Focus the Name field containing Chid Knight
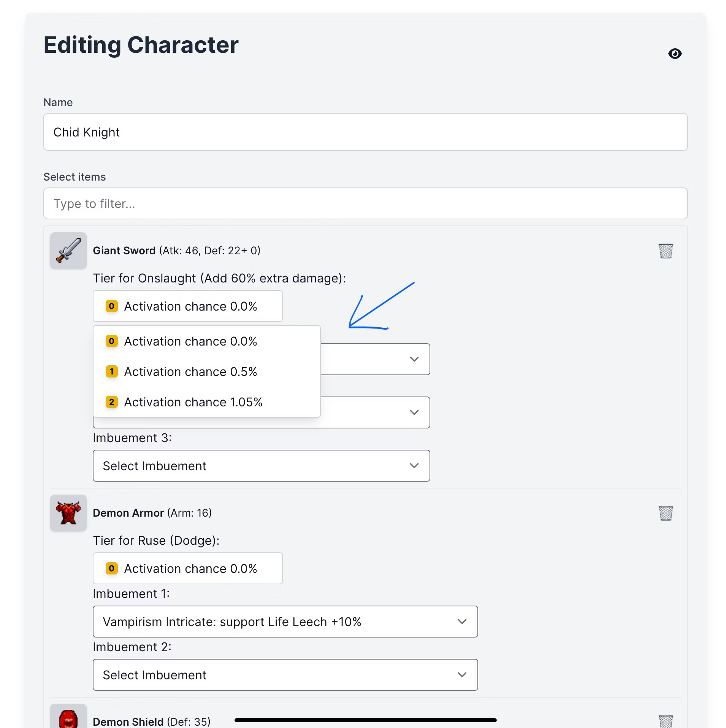726x728 pixels. point(366,132)
